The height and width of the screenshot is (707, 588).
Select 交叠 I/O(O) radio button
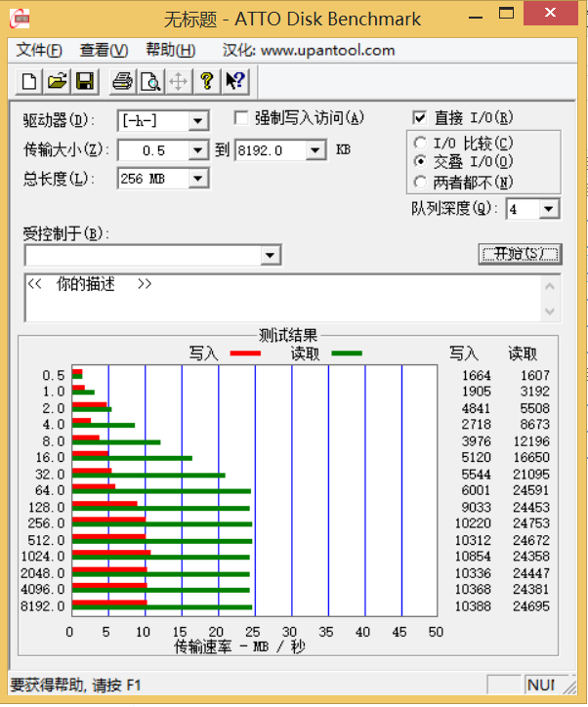[x=420, y=161]
